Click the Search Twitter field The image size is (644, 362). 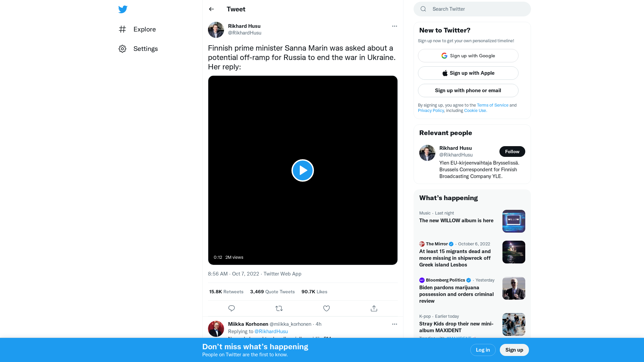pyautogui.click(x=476, y=9)
